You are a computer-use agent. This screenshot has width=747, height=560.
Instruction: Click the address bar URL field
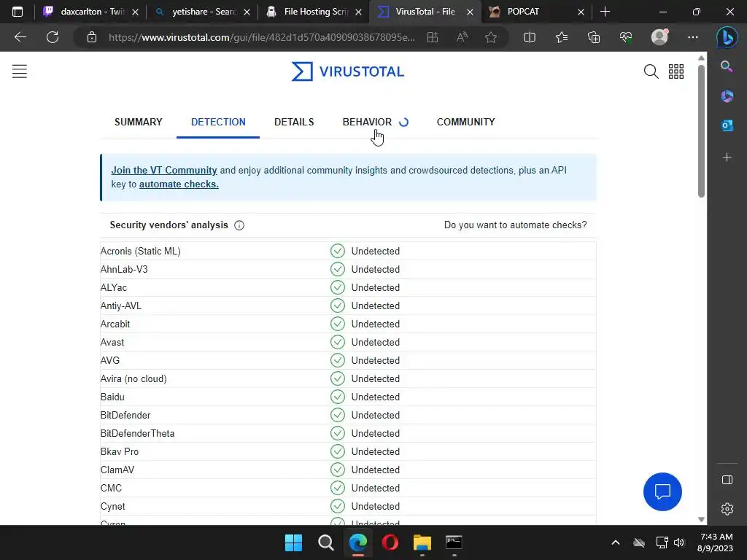tap(262, 37)
